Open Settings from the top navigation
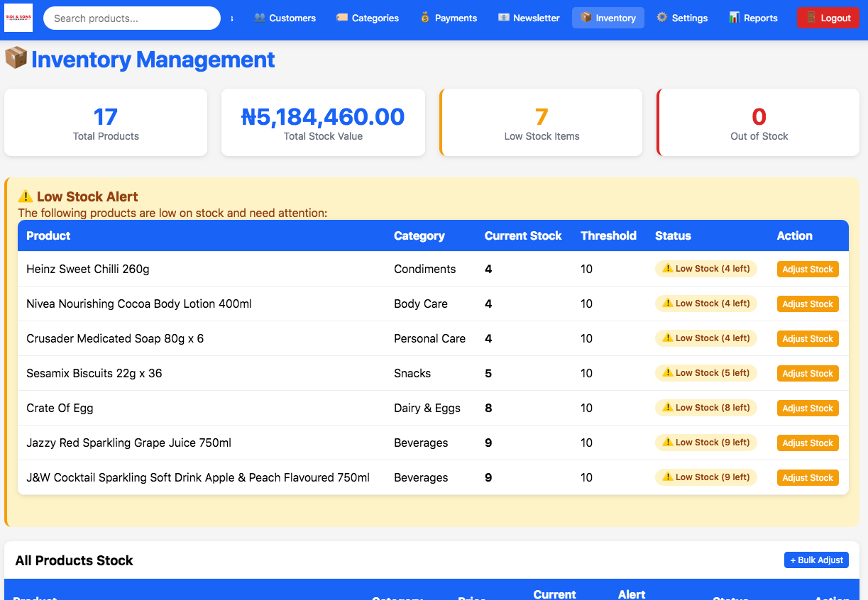 [x=682, y=18]
